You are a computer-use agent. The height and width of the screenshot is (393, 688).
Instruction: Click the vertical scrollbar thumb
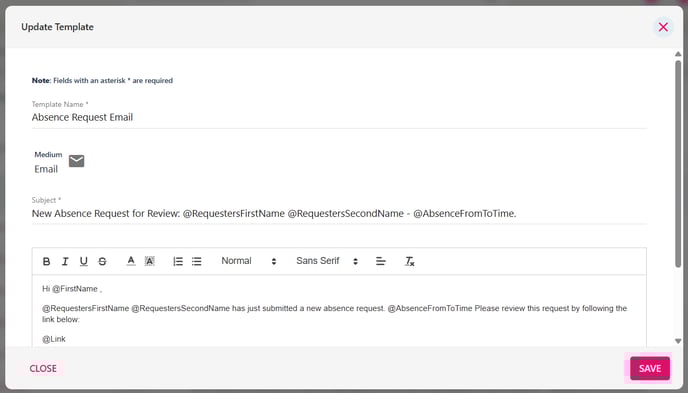(x=678, y=164)
